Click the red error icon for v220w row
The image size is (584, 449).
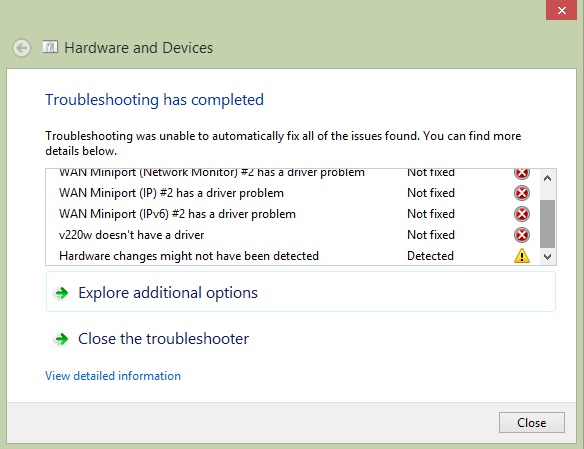coord(521,235)
